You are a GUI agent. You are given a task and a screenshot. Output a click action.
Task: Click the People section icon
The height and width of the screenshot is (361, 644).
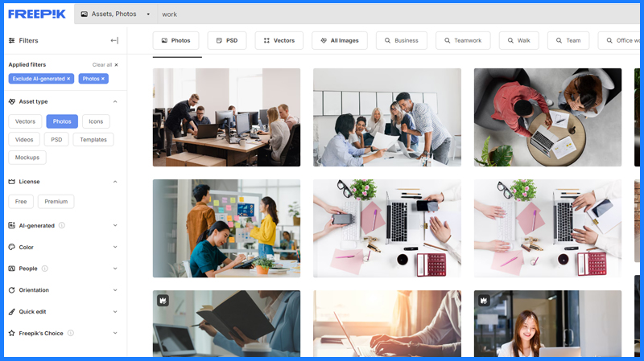click(11, 269)
